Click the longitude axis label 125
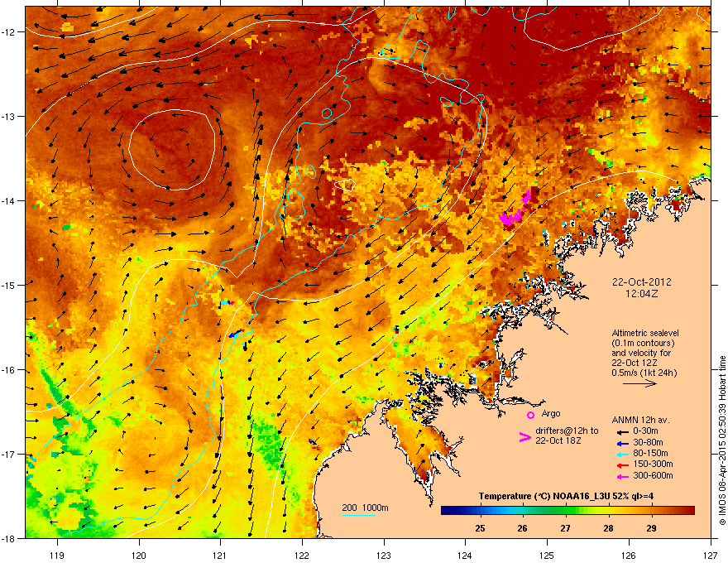728x563 pixels. (x=547, y=555)
